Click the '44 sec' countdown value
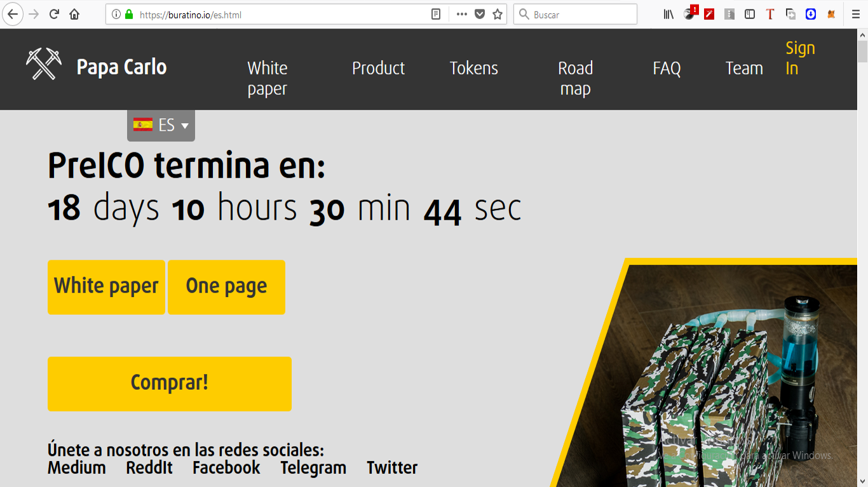 click(x=473, y=209)
